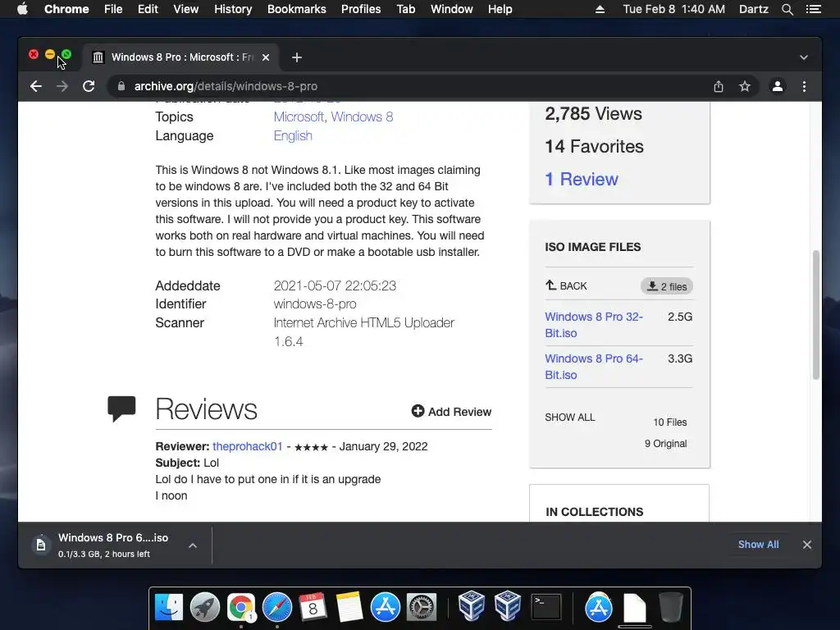This screenshot has width=840, height=630.
Task: Open the share page icon in address bar
Action: [x=719, y=86]
